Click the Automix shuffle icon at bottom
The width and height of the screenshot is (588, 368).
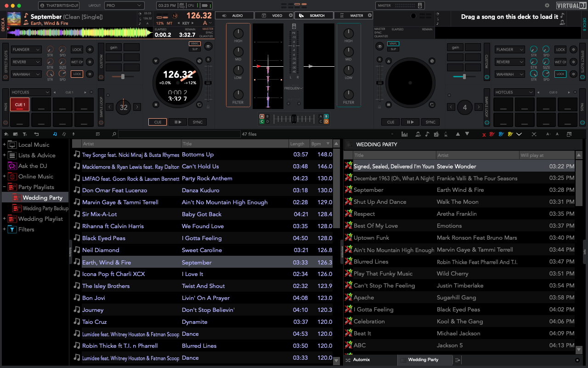(348, 360)
